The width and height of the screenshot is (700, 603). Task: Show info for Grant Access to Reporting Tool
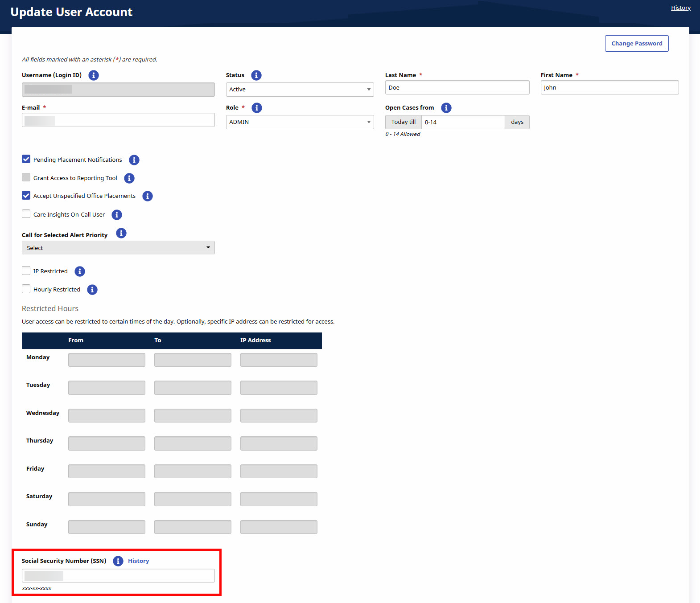[129, 178]
